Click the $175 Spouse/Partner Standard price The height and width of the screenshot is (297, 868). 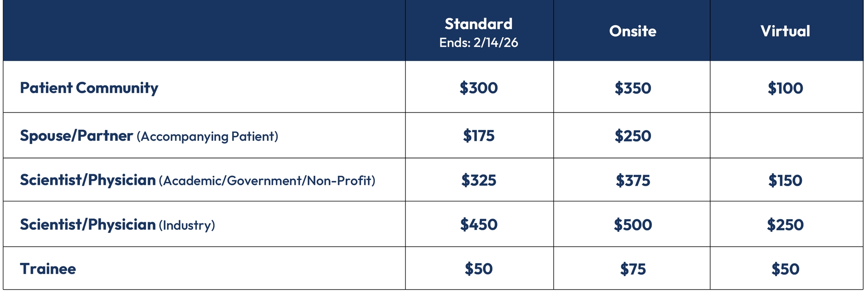479,136
